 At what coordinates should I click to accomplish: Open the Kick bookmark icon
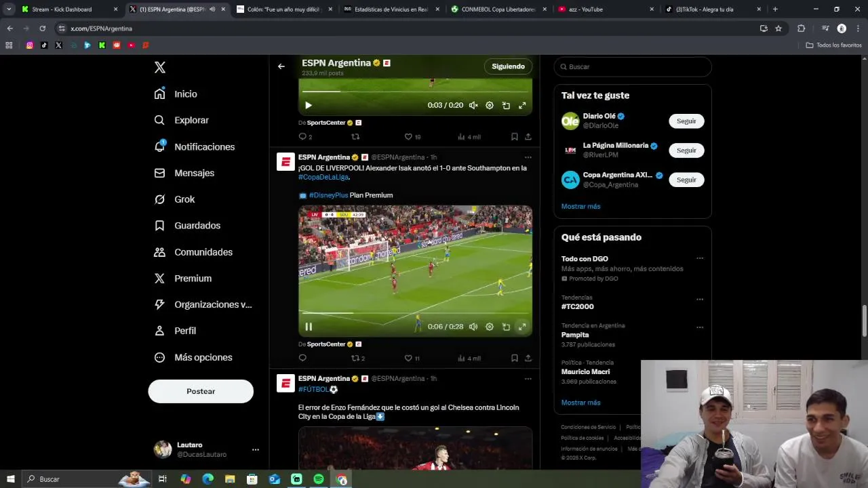(x=102, y=45)
